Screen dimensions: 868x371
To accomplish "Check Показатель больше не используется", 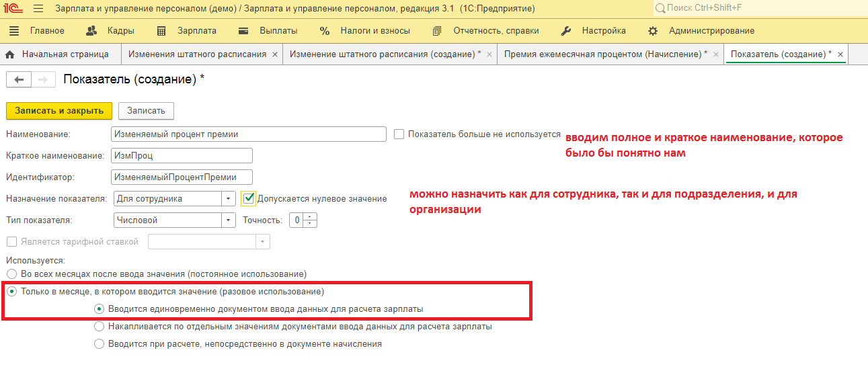I will point(399,134).
